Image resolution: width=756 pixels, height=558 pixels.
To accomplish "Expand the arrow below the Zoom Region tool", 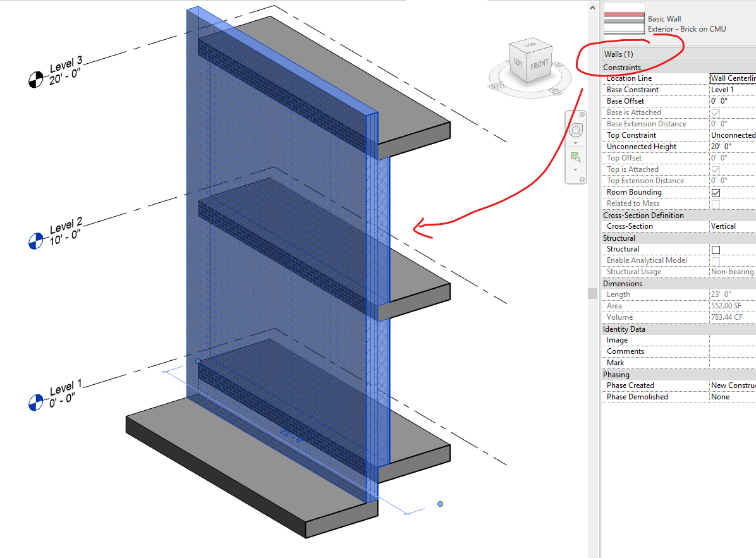I will pyautogui.click(x=576, y=168).
